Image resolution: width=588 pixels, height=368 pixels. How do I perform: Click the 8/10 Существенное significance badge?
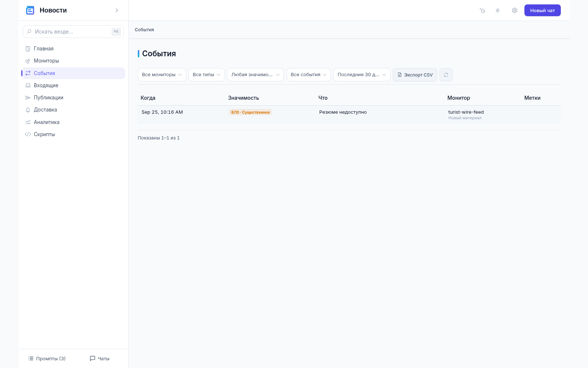tap(250, 112)
